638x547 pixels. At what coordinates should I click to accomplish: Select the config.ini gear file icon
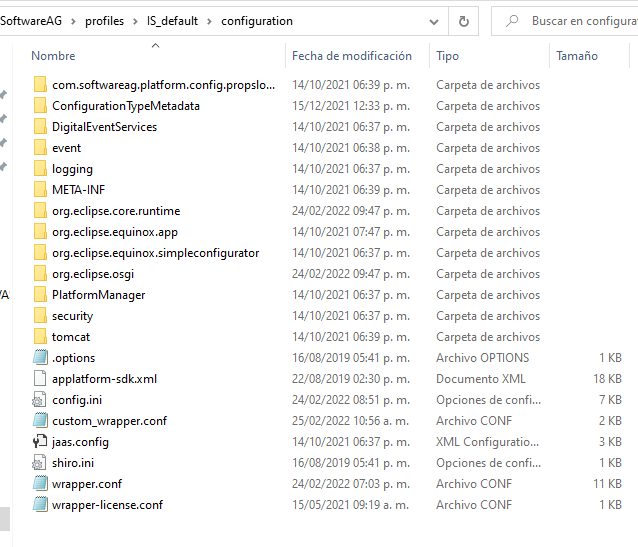coord(39,400)
